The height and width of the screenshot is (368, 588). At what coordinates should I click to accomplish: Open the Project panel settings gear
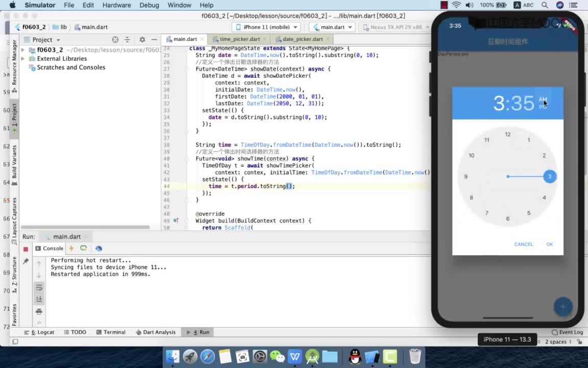142,39
